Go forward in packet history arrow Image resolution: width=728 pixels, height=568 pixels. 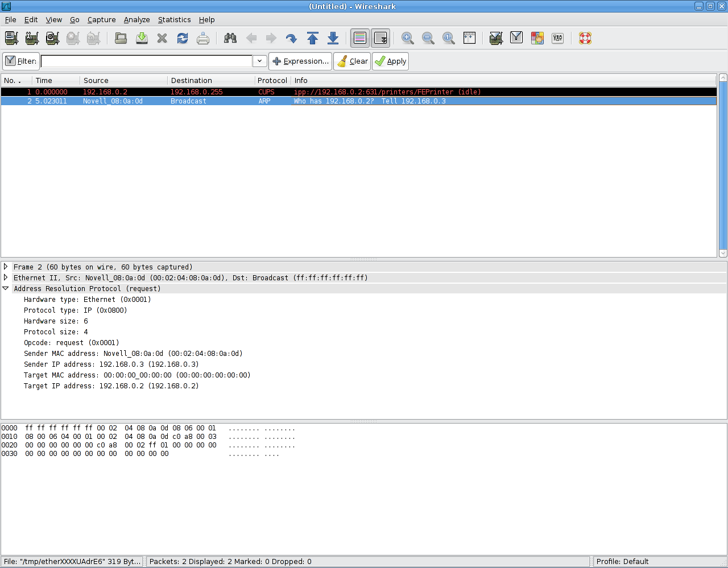(271, 38)
